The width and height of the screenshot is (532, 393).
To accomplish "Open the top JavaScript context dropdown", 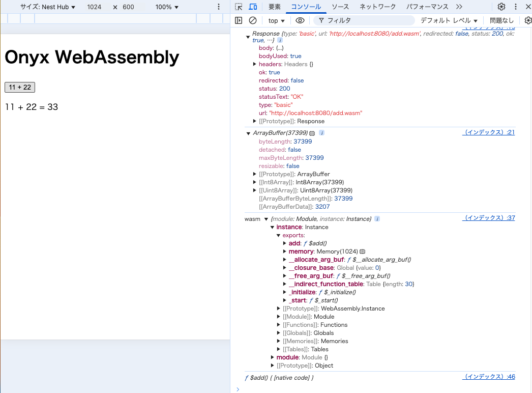I will pyautogui.click(x=277, y=21).
